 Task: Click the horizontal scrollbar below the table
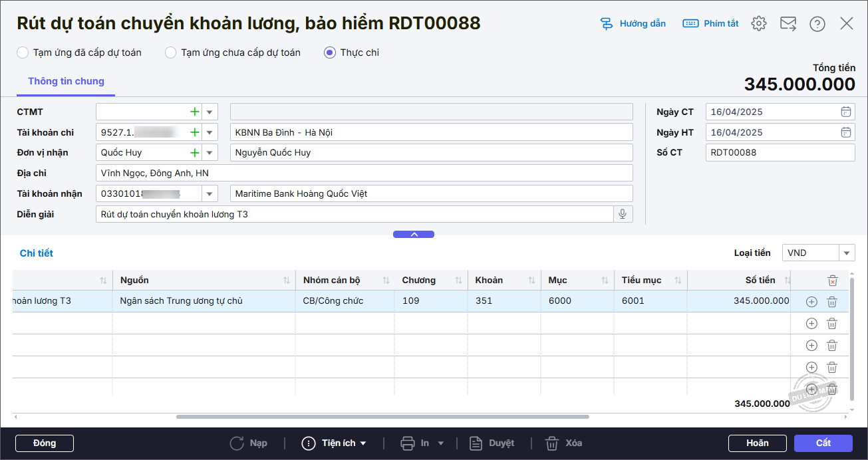pyautogui.click(x=382, y=417)
